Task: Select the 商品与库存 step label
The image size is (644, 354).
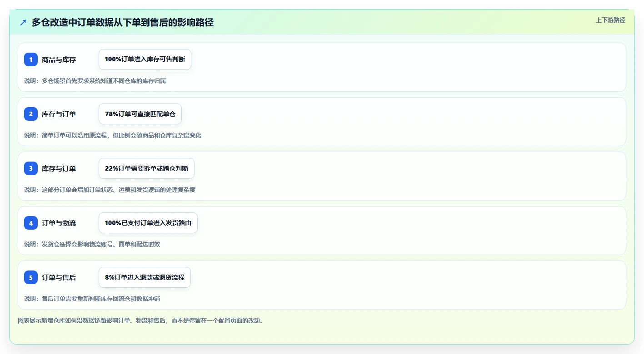Action: coord(59,59)
